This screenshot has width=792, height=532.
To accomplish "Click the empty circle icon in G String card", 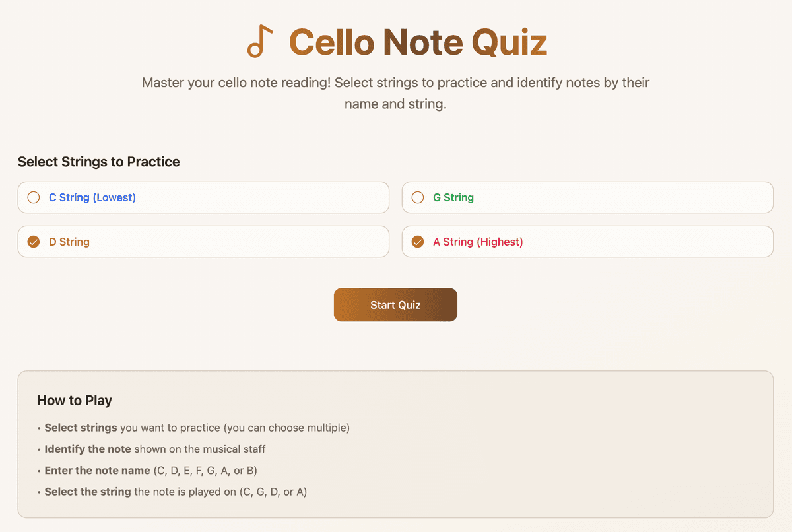I will click(x=417, y=197).
